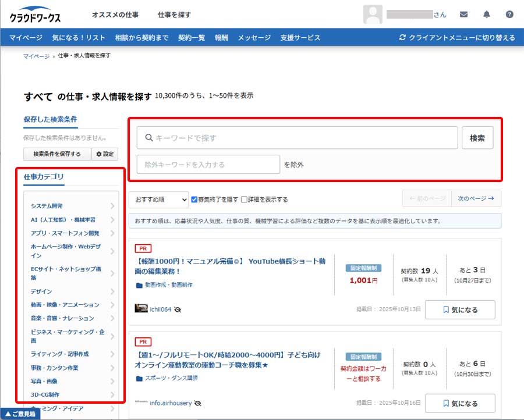Click the CrowdWorks logo
This screenshot has width=524, height=420.
point(35,15)
